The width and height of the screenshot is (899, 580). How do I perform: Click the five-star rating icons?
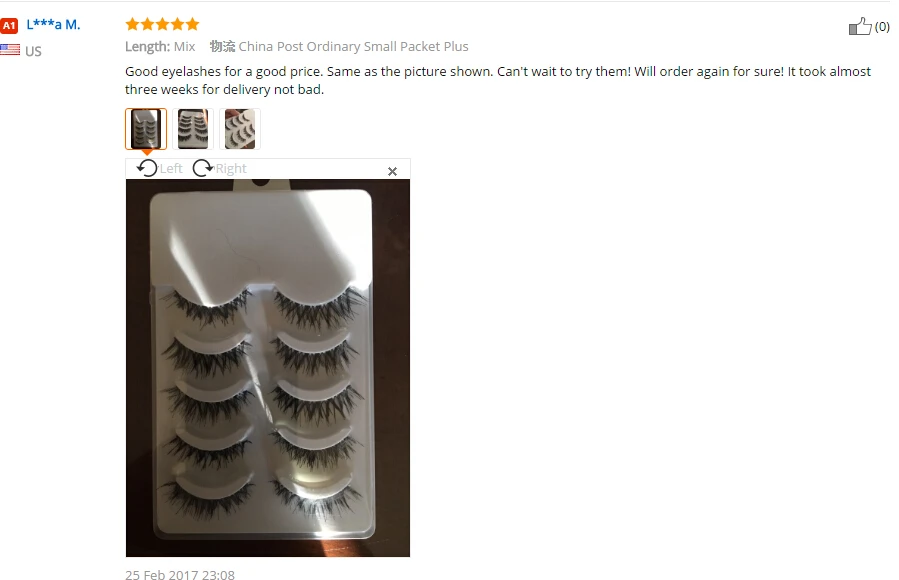coord(162,24)
